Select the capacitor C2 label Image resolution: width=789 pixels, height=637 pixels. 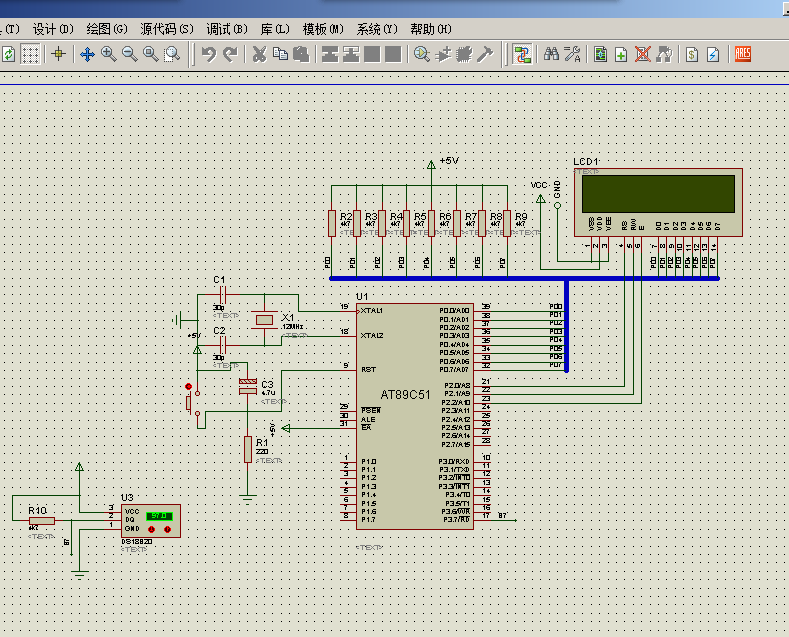click(x=219, y=331)
